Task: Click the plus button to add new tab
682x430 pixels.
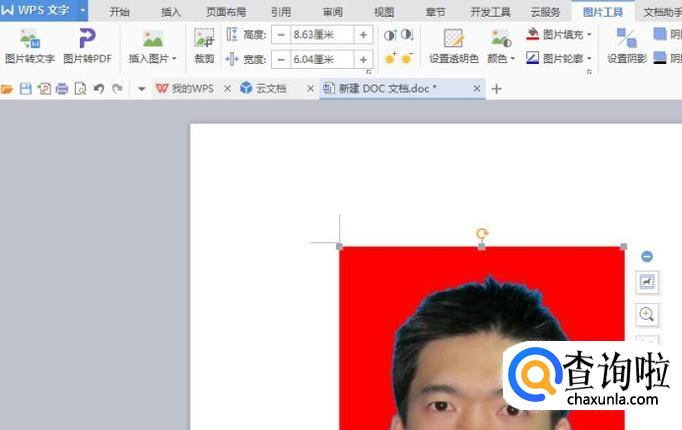Action: pos(497,89)
